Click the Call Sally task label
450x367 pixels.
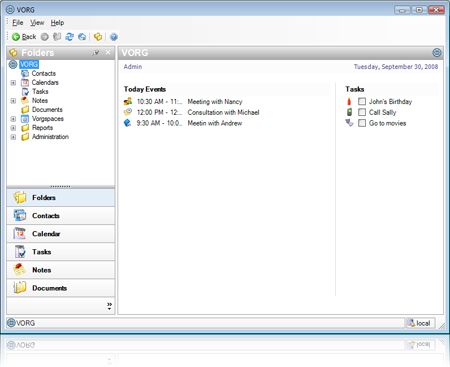tap(382, 112)
